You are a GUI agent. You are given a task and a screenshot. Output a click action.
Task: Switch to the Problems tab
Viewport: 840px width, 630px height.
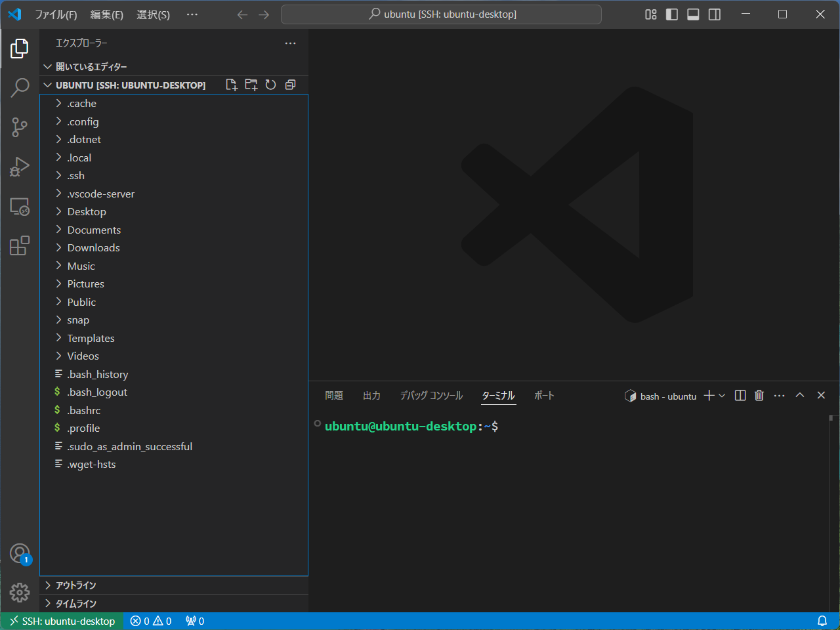click(x=334, y=395)
